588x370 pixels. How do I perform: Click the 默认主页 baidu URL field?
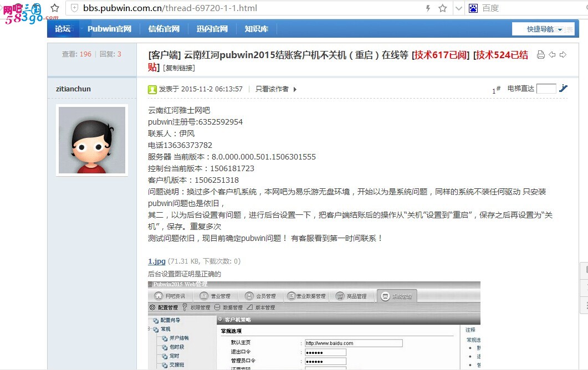tap(354, 343)
